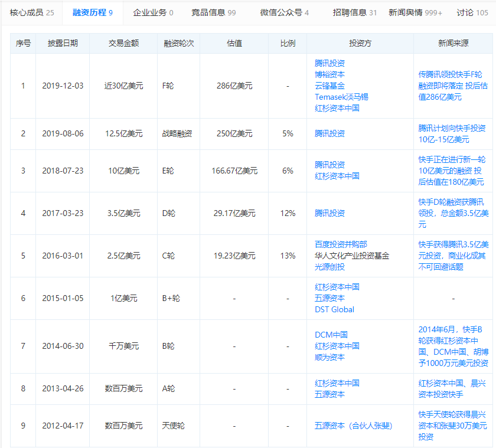The width and height of the screenshot is (496, 448).
Task: Switch to 新闻舆情 tab
Action: [x=415, y=12]
